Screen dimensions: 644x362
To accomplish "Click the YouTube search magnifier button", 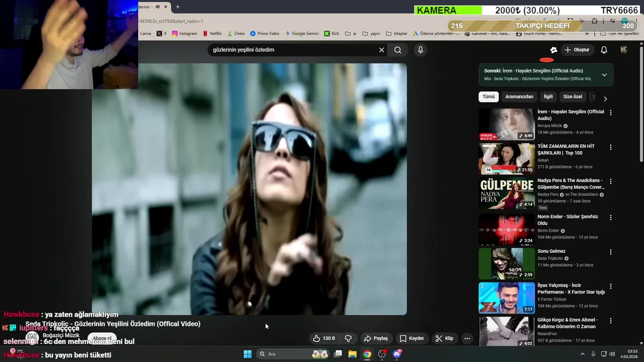I will click(x=398, y=50).
